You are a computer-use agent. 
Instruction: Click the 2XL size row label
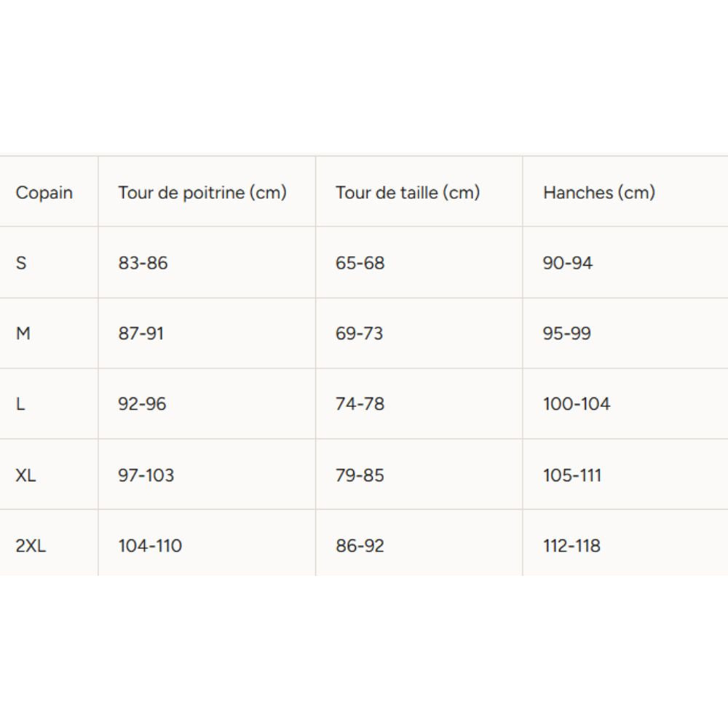coord(31,545)
